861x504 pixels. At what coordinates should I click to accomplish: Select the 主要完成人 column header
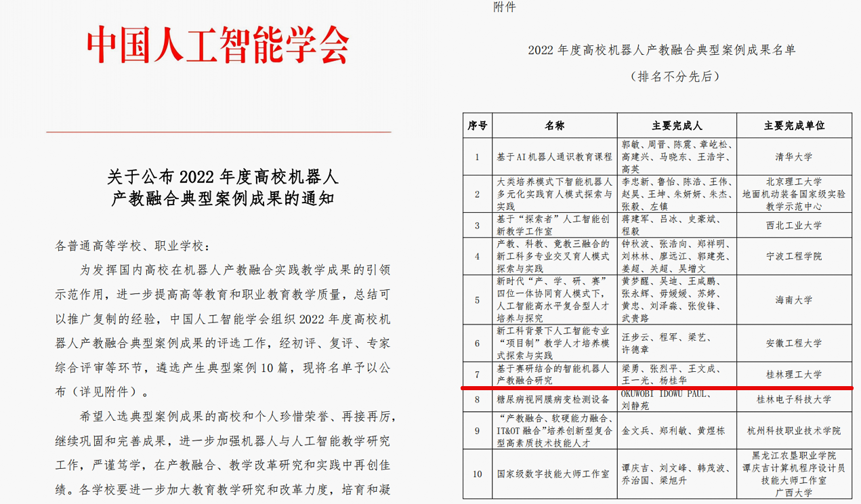point(676,125)
